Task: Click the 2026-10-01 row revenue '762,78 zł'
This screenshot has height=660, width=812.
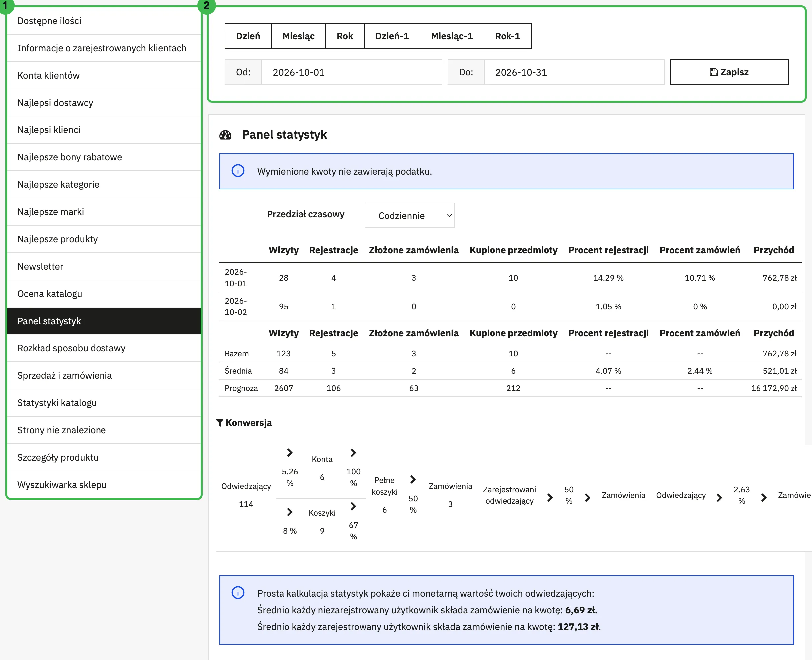Action: (x=779, y=278)
